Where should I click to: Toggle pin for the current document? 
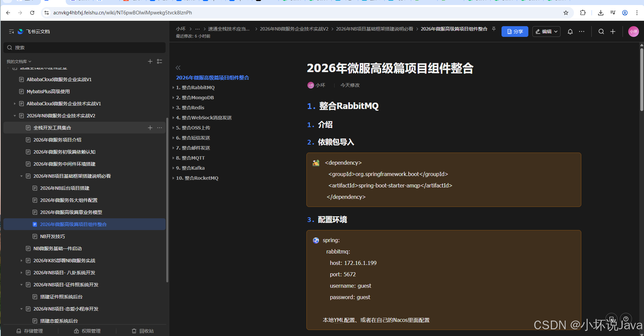point(493,29)
